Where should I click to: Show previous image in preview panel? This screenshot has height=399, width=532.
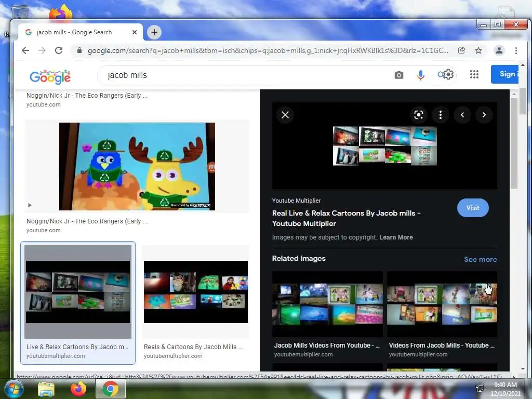tap(462, 115)
